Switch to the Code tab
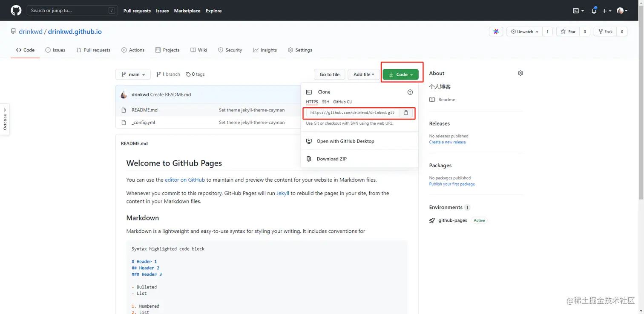 point(25,50)
